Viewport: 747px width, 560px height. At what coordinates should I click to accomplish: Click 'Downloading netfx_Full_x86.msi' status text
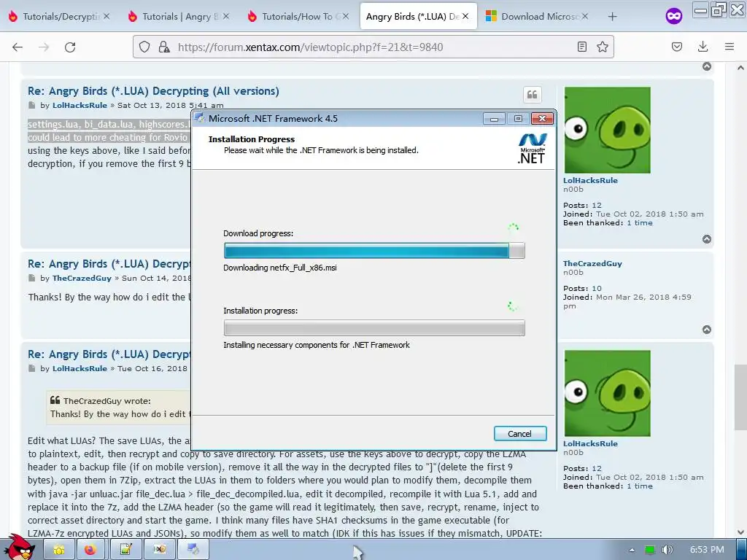[280, 268]
